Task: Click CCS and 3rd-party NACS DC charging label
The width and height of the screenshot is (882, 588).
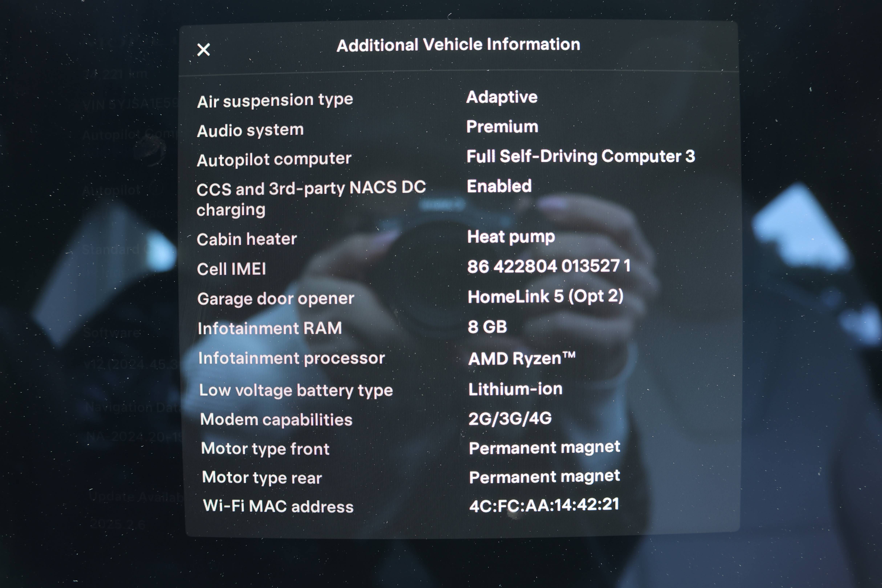Action: (311, 199)
